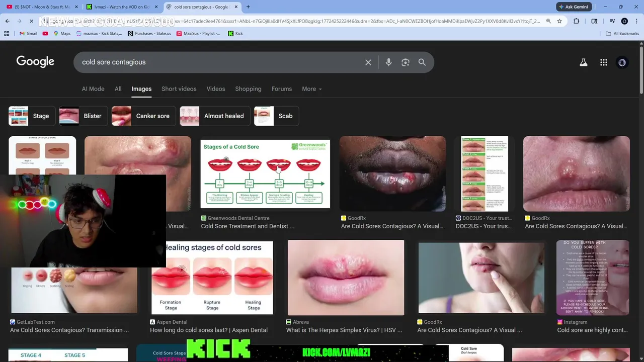
Task: Click the Ask Gemini button
Action: point(574,7)
